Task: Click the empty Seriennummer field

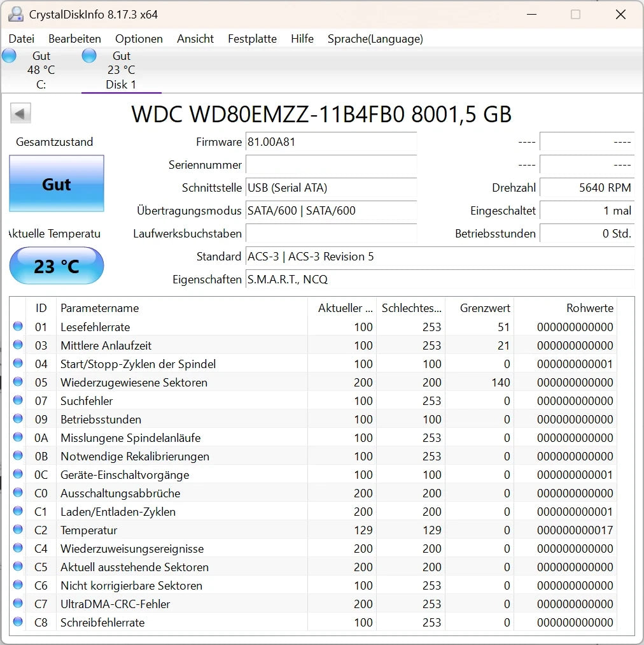Action: point(331,165)
